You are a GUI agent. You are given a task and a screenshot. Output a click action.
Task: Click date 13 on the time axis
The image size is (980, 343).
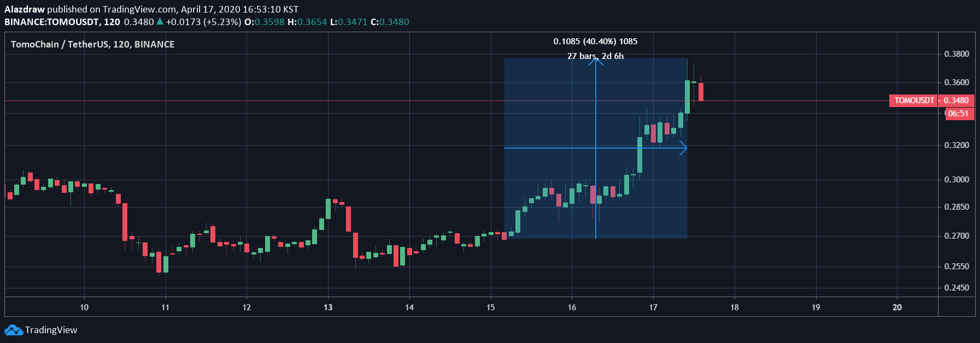tap(328, 307)
